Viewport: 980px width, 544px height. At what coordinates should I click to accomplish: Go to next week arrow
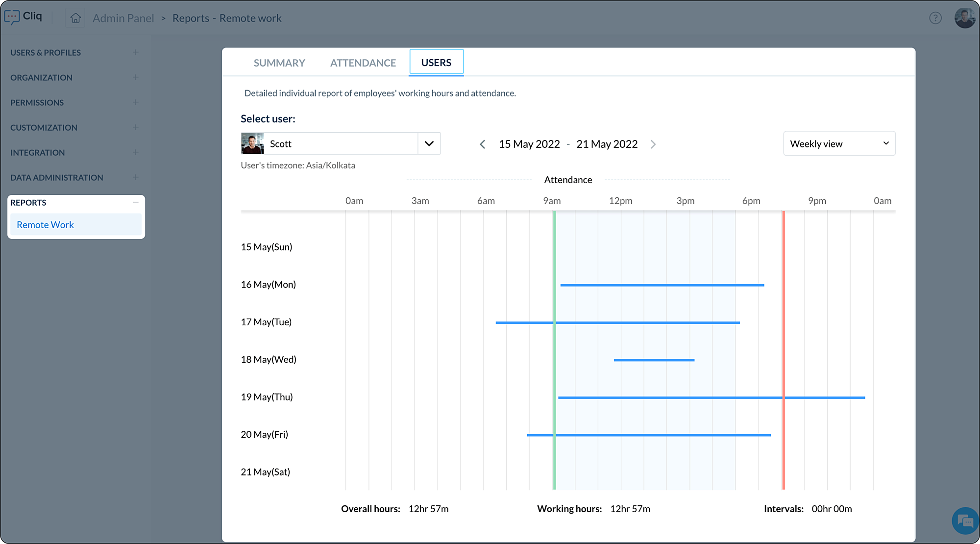pos(653,144)
